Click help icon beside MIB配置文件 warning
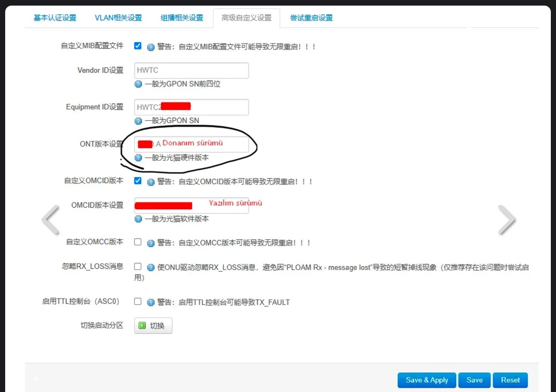556x392 pixels. click(x=151, y=47)
